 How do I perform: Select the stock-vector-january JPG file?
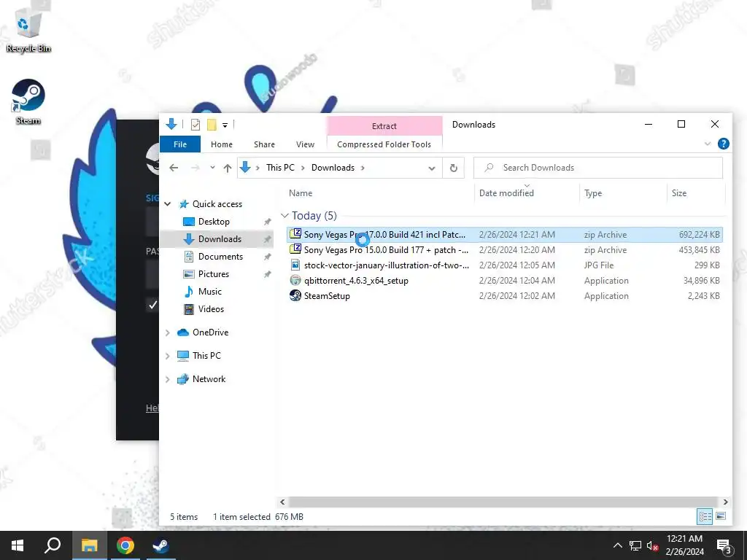coord(505,265)
